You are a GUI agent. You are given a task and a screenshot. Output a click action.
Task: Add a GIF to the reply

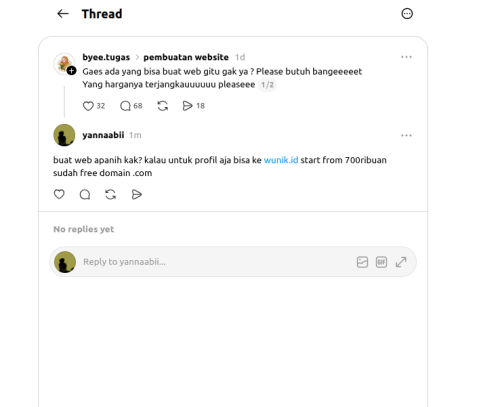[x=381, y=262]
